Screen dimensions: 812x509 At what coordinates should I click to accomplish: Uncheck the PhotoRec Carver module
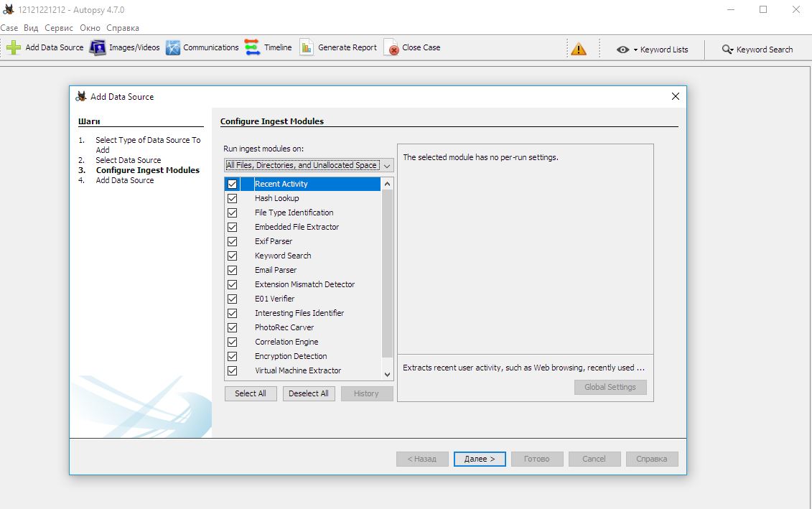(232, 328)
